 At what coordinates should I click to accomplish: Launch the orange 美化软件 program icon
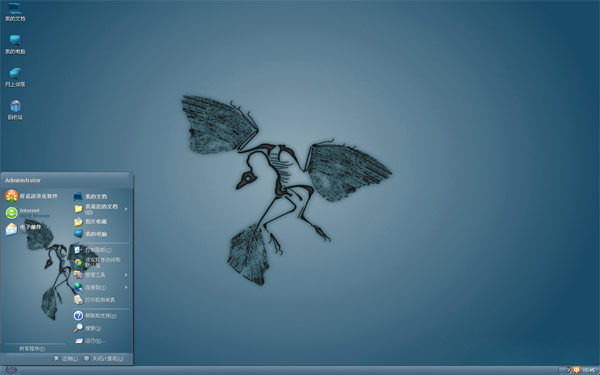(11, 196)
